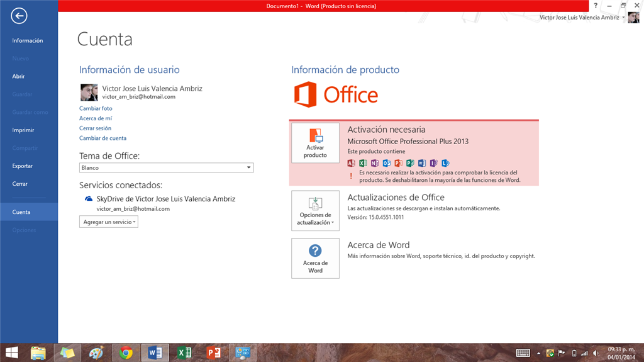Click the Cerrar sesión link

[96, 128]
